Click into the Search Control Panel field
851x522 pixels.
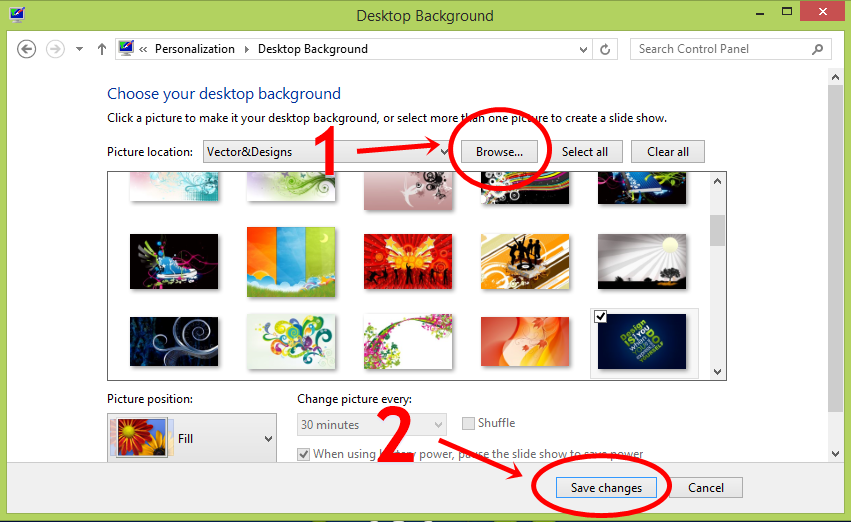coord(731,49)
